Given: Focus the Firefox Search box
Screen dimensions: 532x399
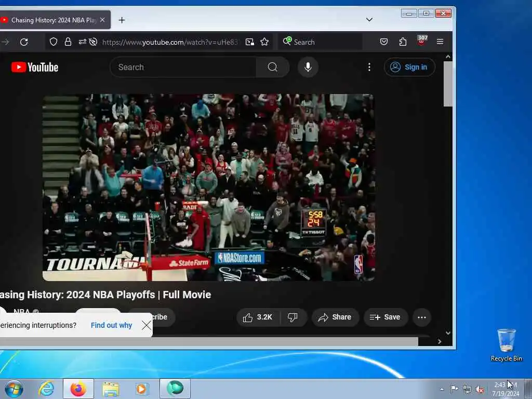Looking at the screenshot, I should point(320,42).
